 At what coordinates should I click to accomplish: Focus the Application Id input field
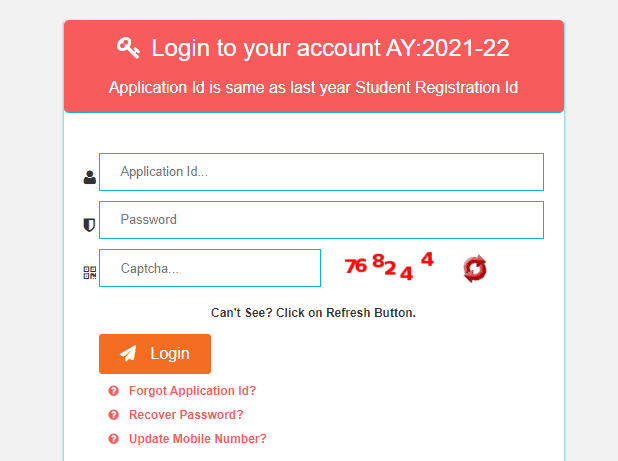pos(321,172)
